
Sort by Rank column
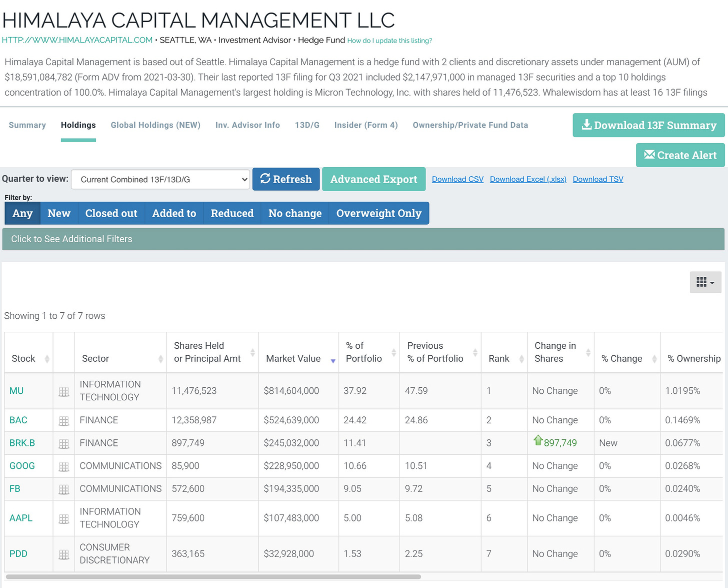point(504,352)
